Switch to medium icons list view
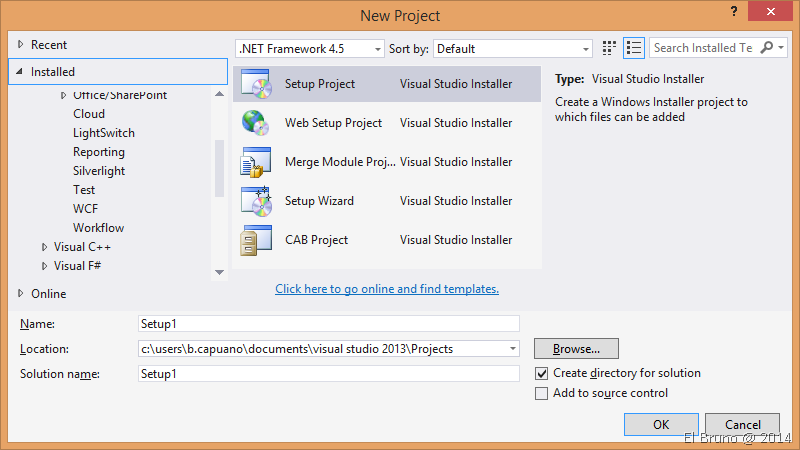The image size is (800, 450). tap(633, 48)
